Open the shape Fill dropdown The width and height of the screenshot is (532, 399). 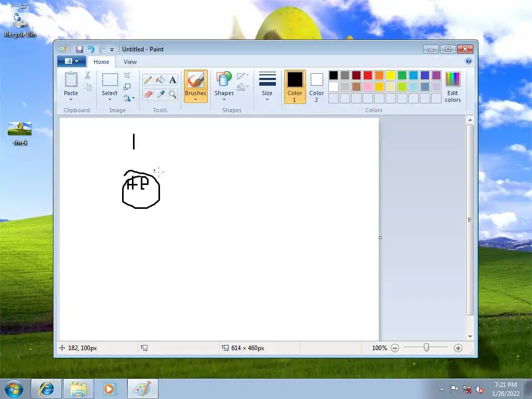point(243,87)
